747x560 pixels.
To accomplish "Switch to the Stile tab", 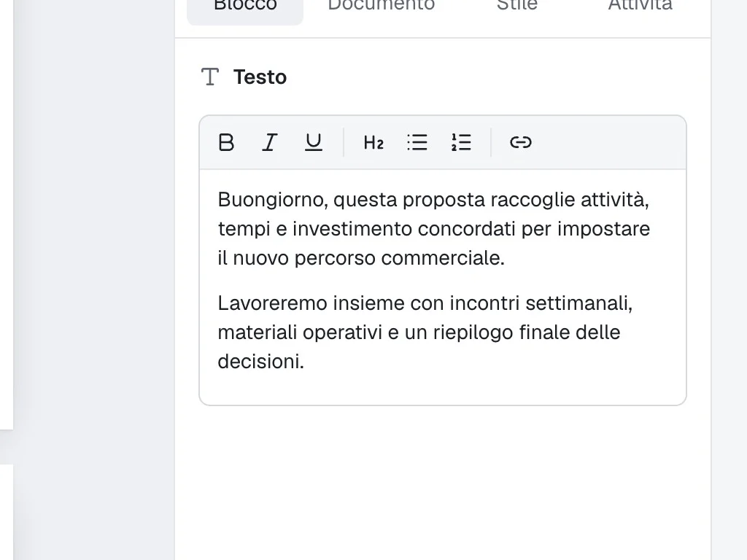I will (x=517, y=7).
